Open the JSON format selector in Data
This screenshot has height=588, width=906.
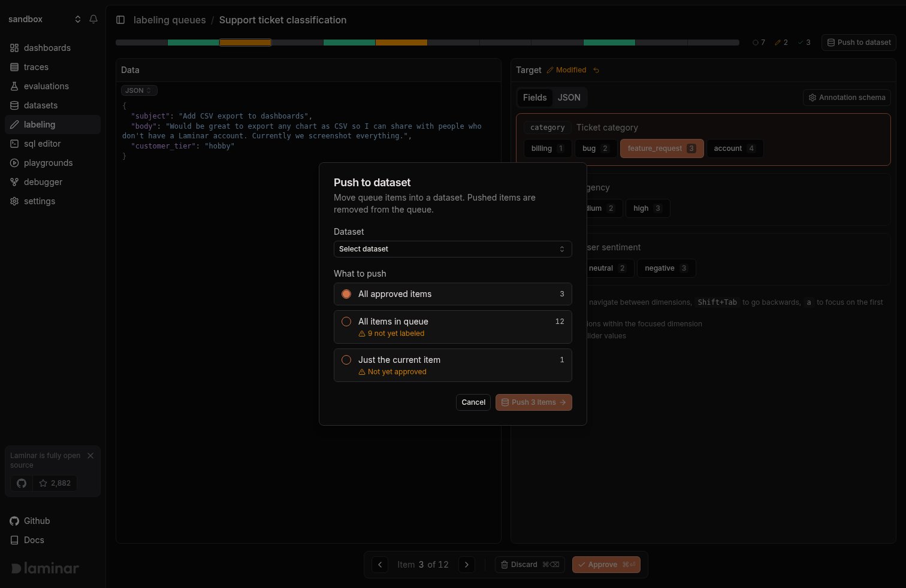(139, 90)
